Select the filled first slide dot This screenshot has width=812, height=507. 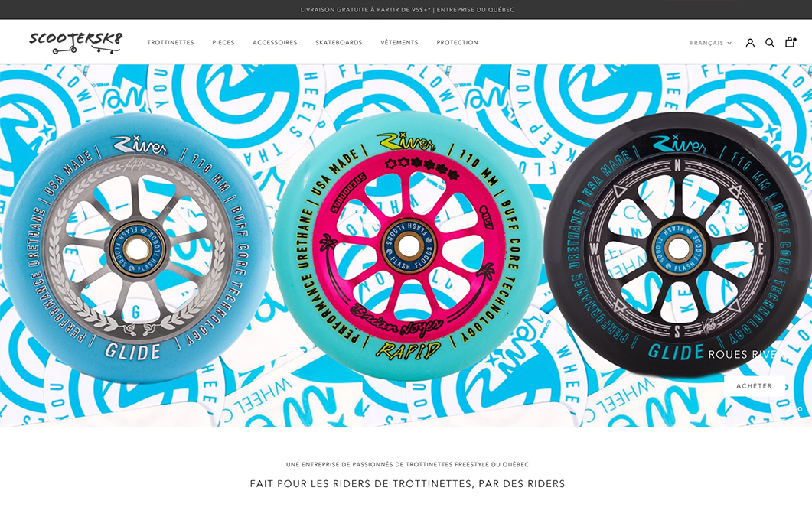point(790,409)
